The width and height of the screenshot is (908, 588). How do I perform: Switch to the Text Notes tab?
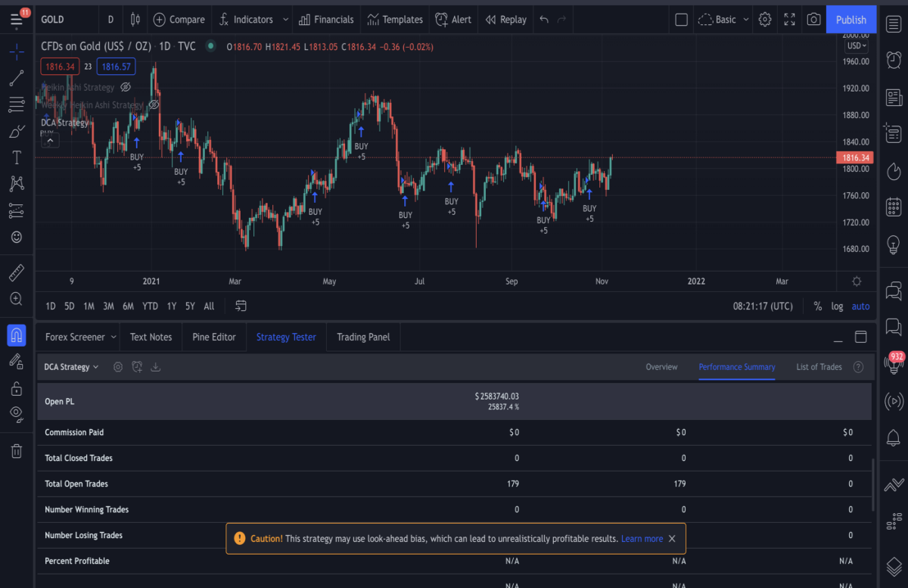point(151,337)
